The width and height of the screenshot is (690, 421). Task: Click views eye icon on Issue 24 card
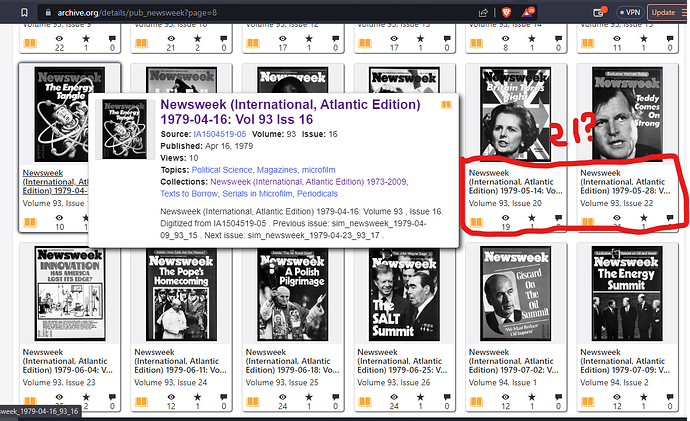coord(171,396)
